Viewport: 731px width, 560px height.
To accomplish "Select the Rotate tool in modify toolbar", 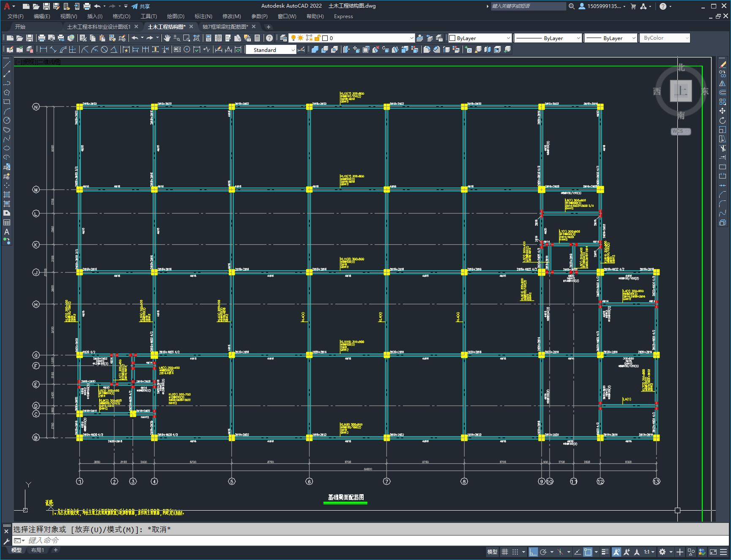I will [723, 120].
